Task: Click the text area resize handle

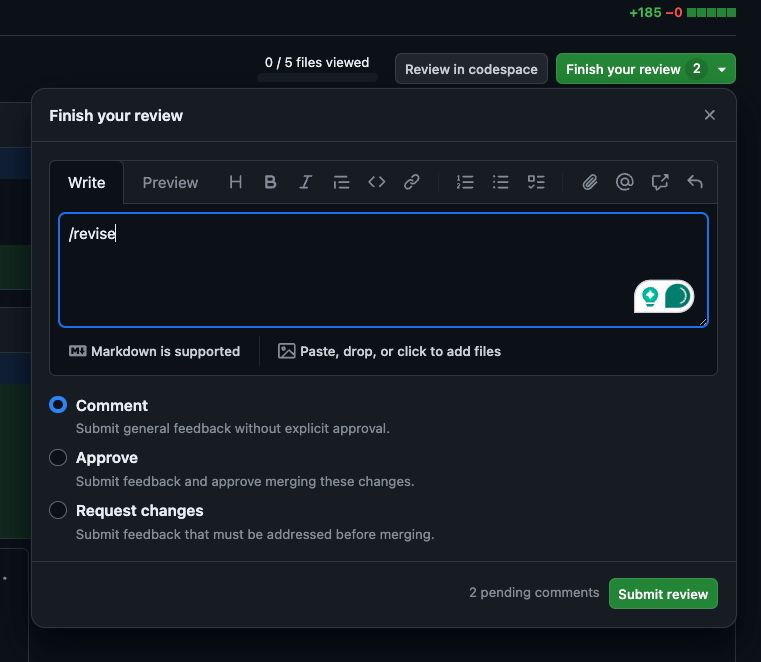Action: pyautogui.click(x=703, y=322)
